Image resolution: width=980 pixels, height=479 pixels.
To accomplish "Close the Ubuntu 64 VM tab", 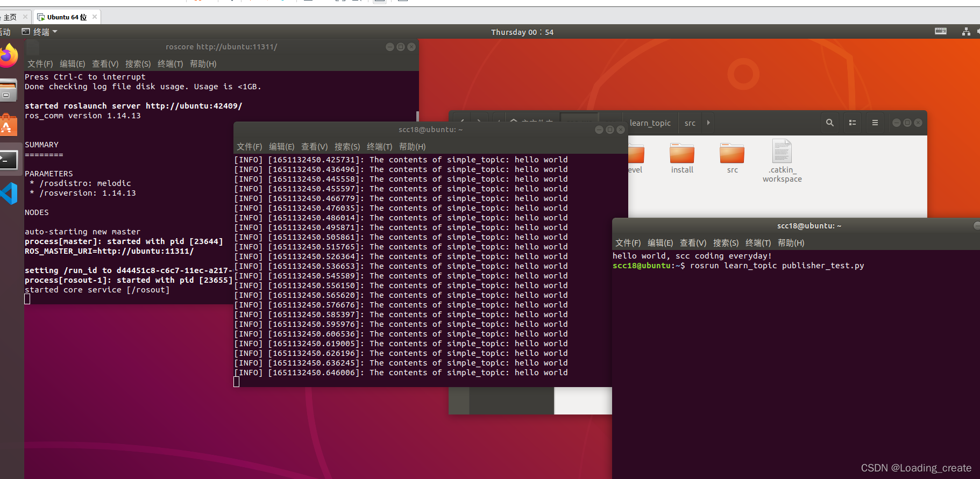I will click(x=95, y=17).
